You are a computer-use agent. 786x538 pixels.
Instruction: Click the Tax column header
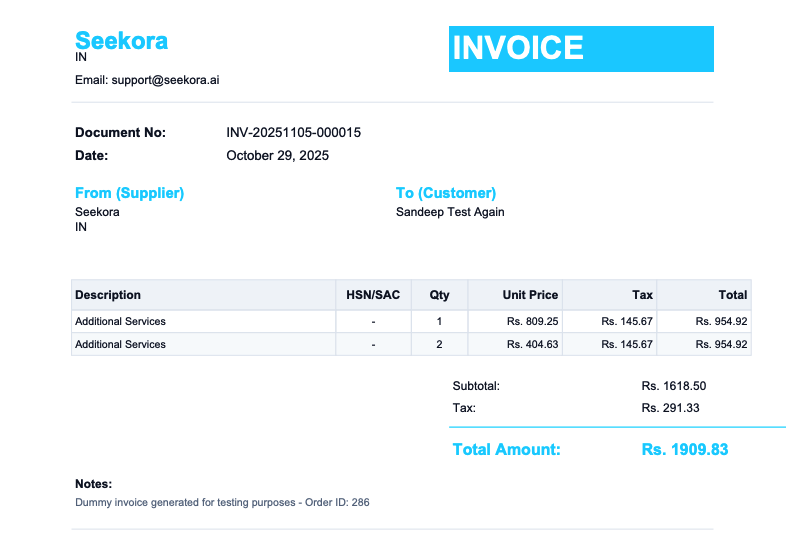click(642, 295)
